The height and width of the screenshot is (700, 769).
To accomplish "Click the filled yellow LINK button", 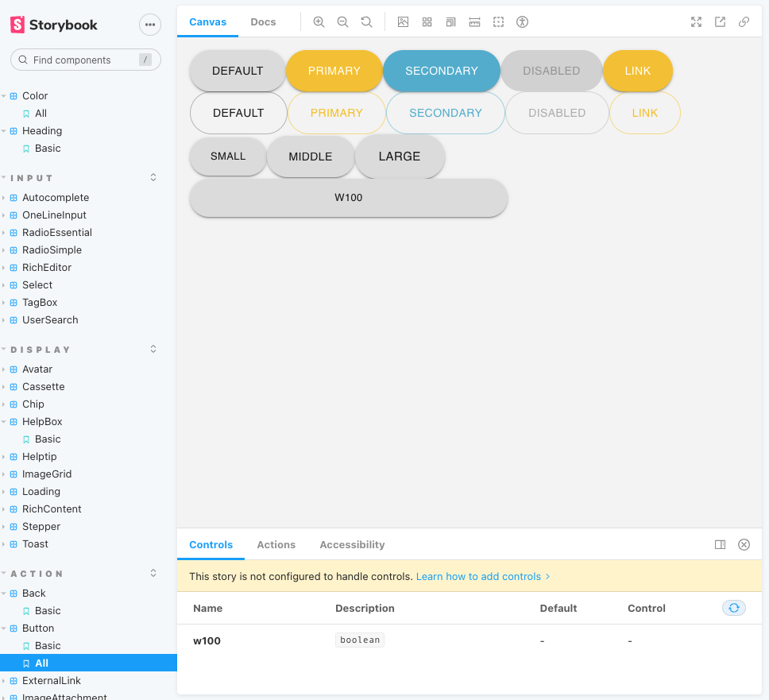I will [x=638, y=71].
